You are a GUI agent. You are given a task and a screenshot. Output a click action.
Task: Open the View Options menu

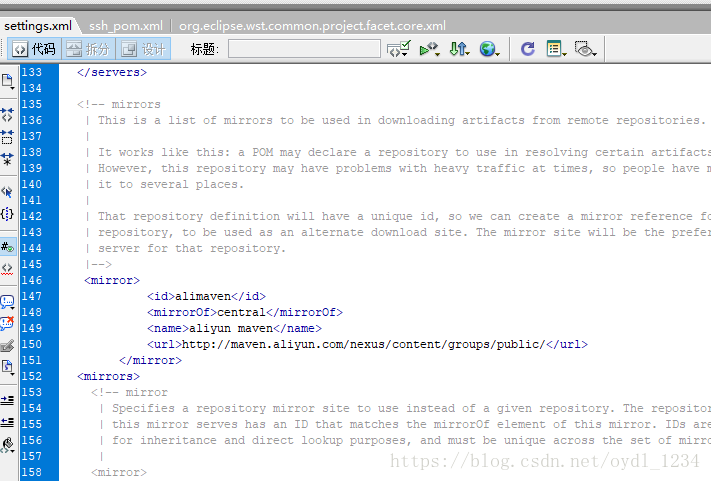(x=556, y=49)
